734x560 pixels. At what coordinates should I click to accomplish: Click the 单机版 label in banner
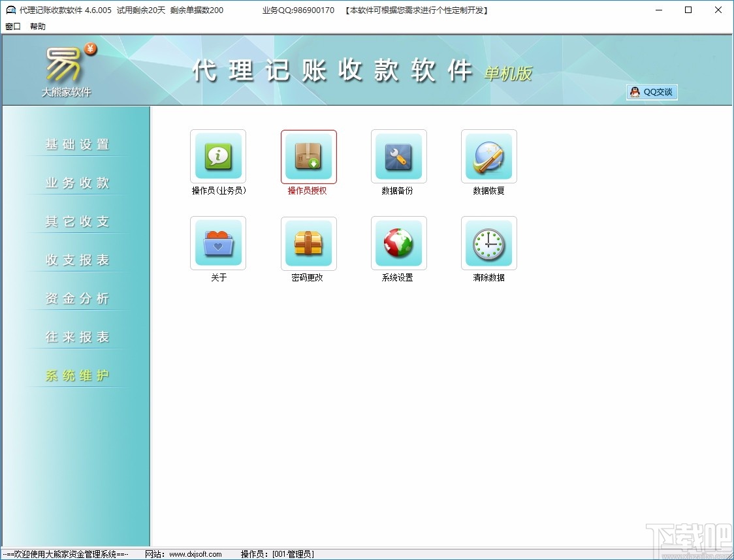click(508, 74)
